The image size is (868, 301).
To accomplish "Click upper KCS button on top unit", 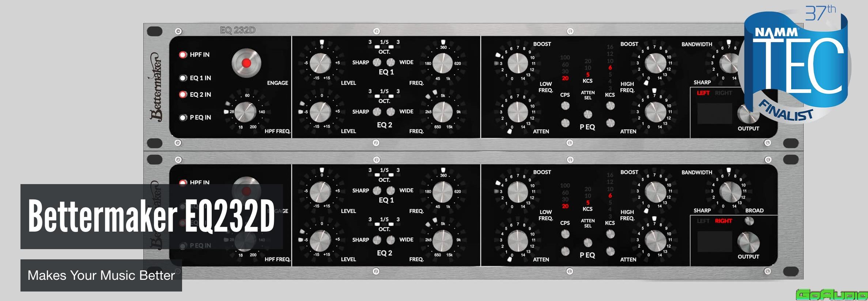I will [x=610, y=106].
